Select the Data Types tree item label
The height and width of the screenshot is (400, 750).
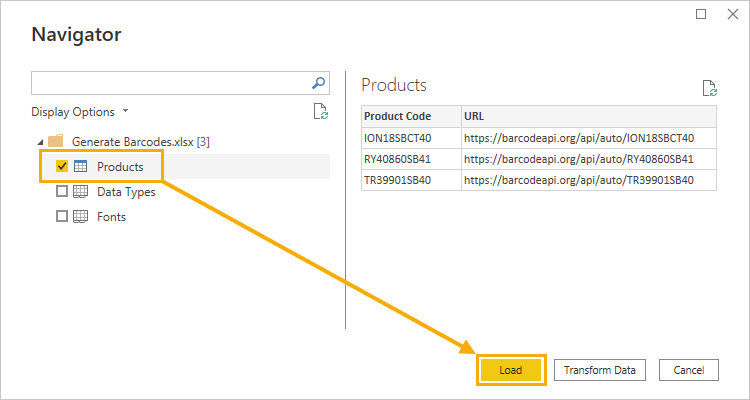point(126,192)
